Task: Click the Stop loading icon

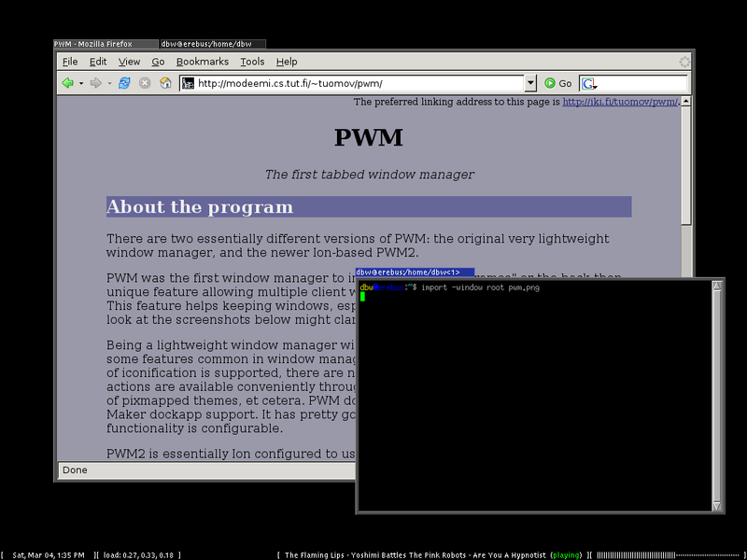Action: coord(145,83)
